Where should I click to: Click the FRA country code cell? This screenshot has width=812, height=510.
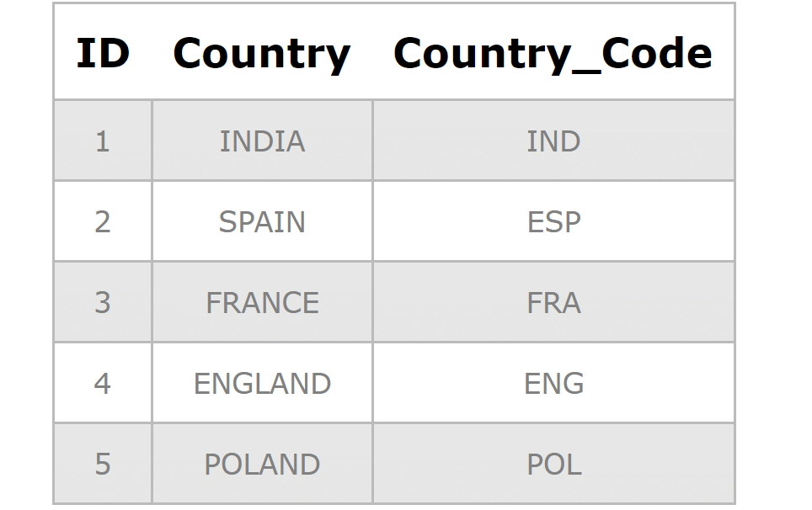pyautogui.click(x=553, y=303)
